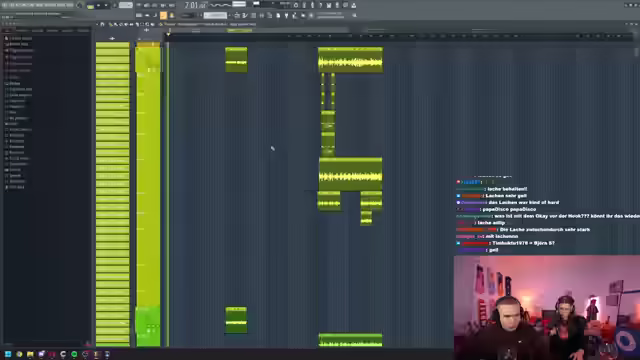This screenshot has width=640, height=360.
Task: Click chat message 'das Lachen war kind of hard'
Action: (x=524, y=202)
